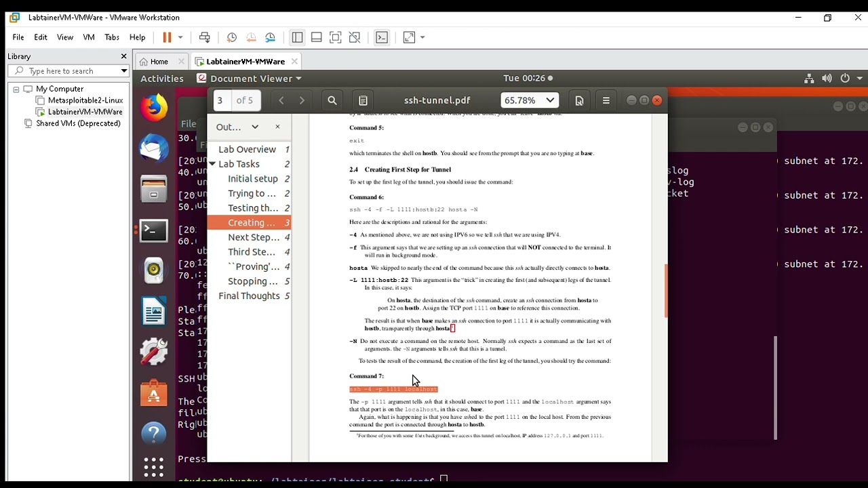
Task: Click the library search field
Action: click(x=68, y=71)
